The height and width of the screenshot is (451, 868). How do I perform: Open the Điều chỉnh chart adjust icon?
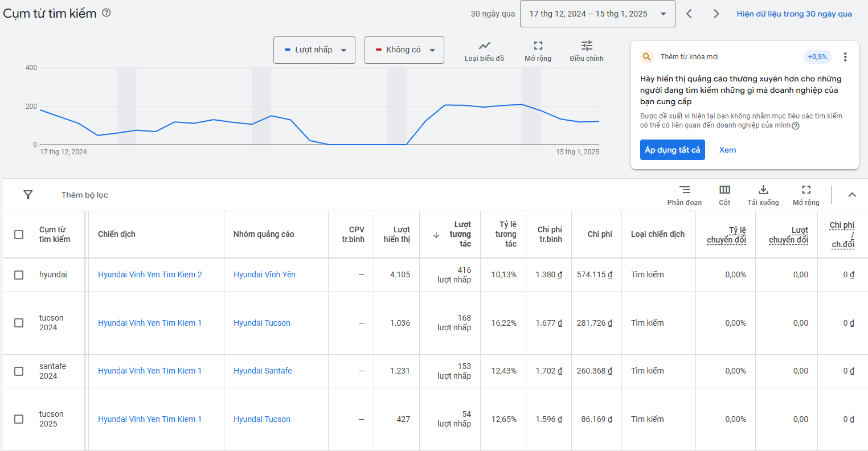(587, 46)
